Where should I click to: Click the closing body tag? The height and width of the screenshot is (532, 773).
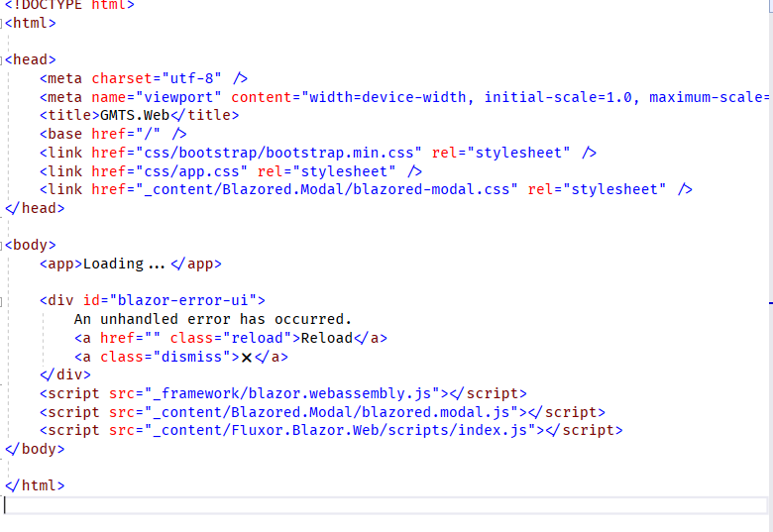(35, 449)
